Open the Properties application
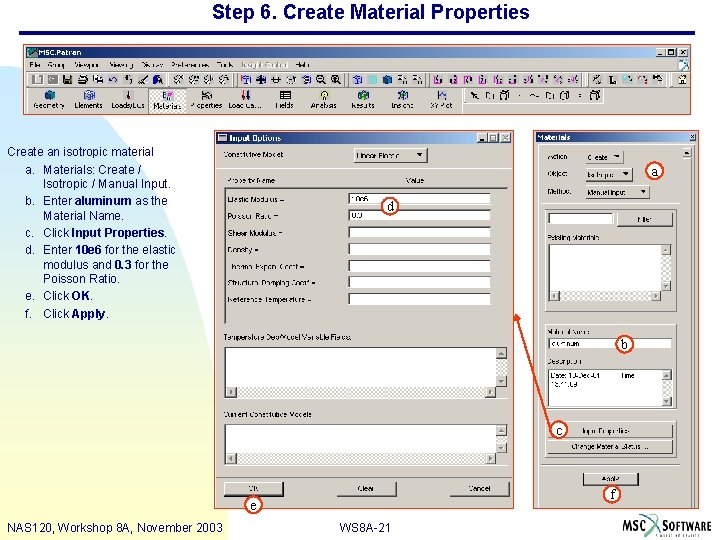This screenshot has height=540, width=720. point(207,100)
